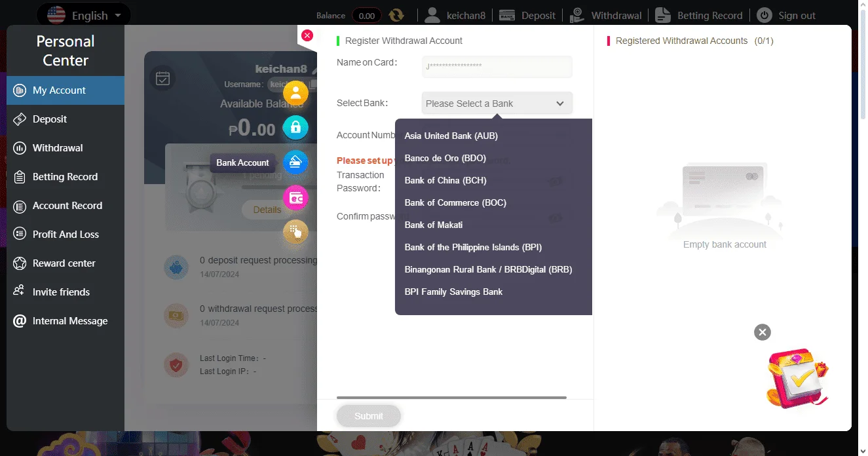Click the yellow profile circle icon

pos(295,93)
